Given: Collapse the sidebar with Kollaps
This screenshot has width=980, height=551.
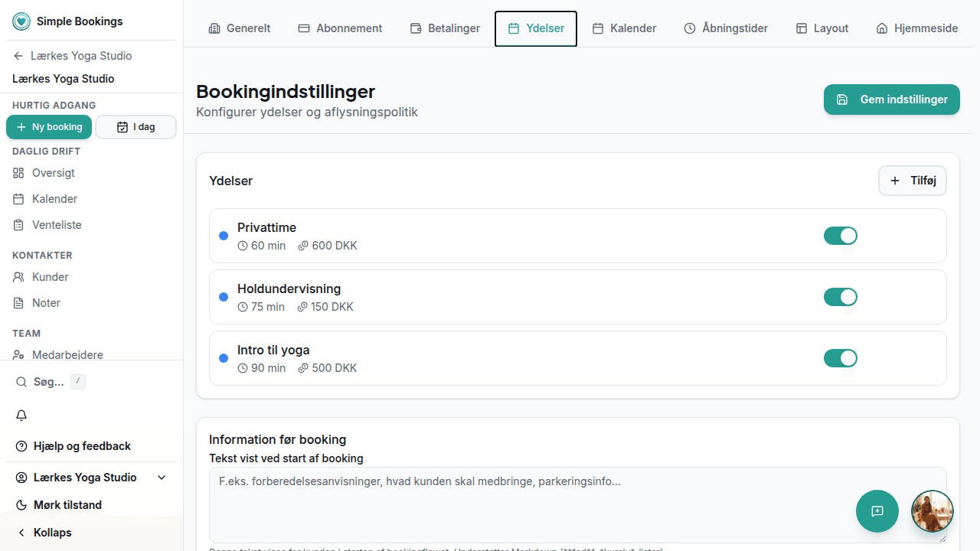Looking at the screenshot, I should pos(91,533).
